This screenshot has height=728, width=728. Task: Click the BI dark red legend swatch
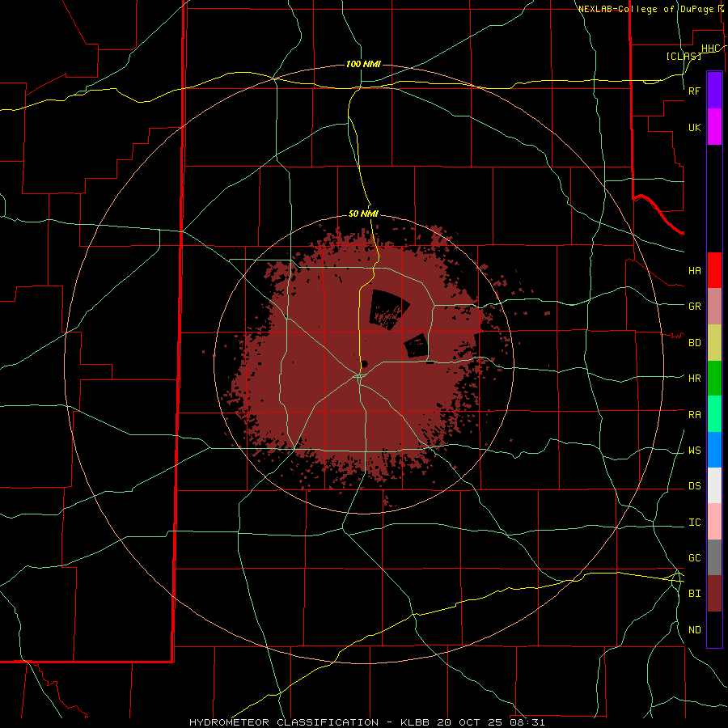(x=714, y=594)
